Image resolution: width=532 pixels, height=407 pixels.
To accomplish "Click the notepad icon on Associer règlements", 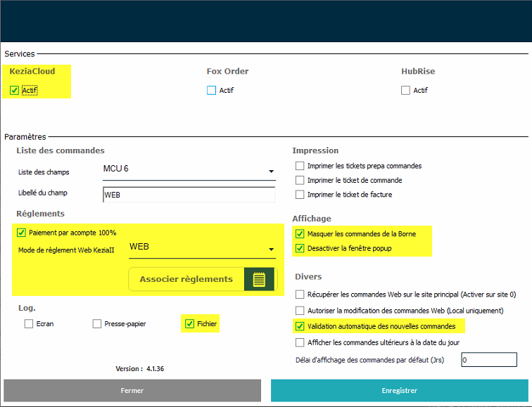I will tap(259, 279).
